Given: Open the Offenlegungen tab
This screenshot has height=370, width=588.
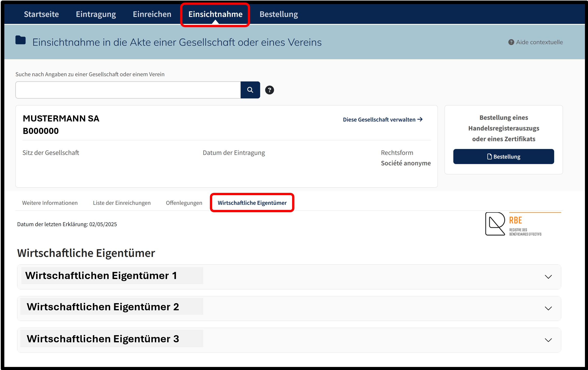Looking at the screenshot, I should pos(184,203).
